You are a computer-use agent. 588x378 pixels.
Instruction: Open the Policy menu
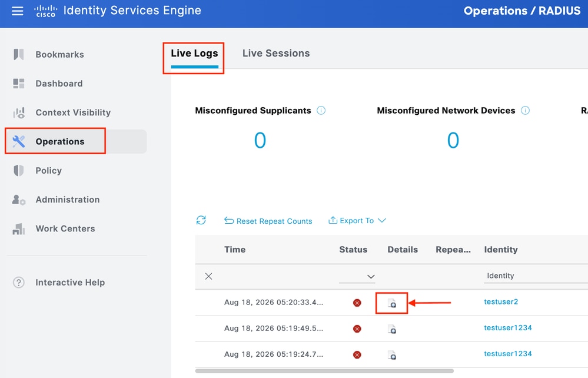(48, 170)
